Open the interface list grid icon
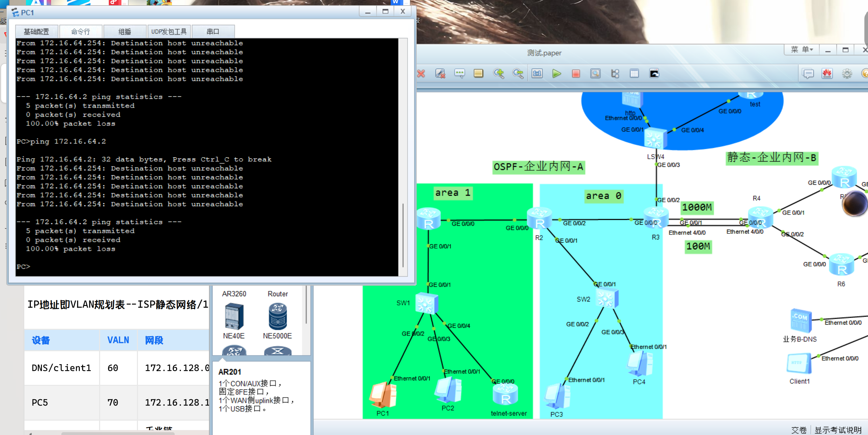The image size is (868, 435). pyautogui.click(x=634, y=74)
